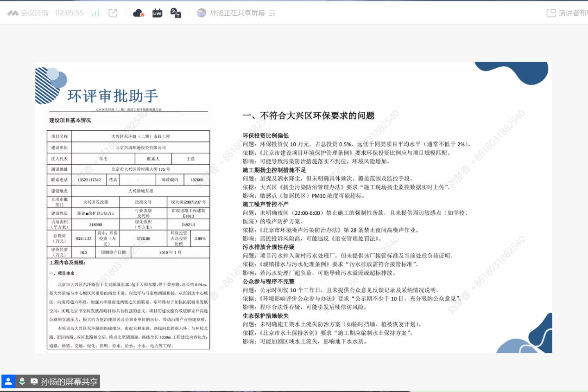Viewport: 588px width, 392px height.
Task: Expand the list beside 孙扬正在共享屏幕
Action: click(272, 13)
